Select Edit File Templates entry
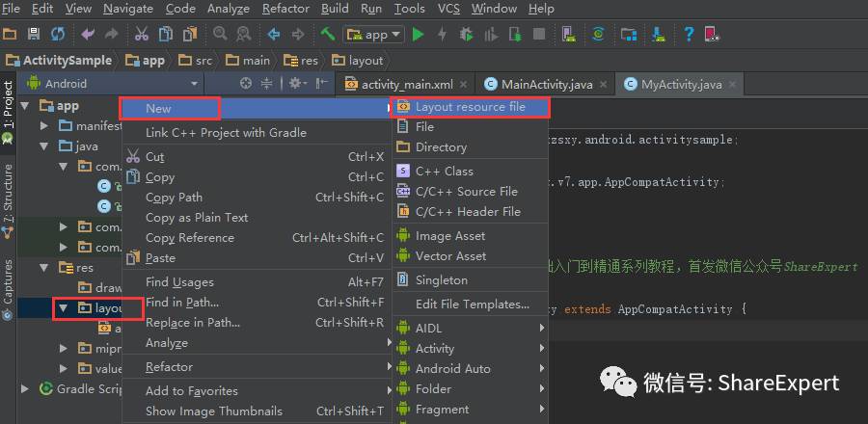Viewport: 868px width, 424px height. (470, 305)
